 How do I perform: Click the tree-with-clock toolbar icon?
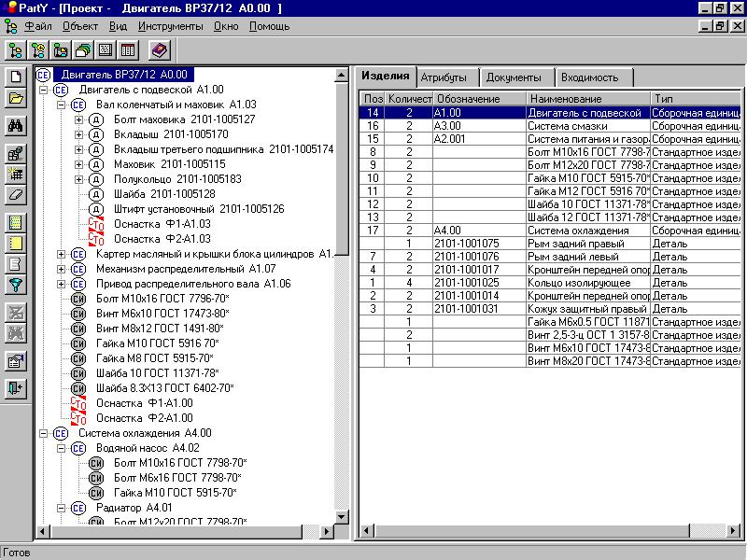click(x=38, y=50)
